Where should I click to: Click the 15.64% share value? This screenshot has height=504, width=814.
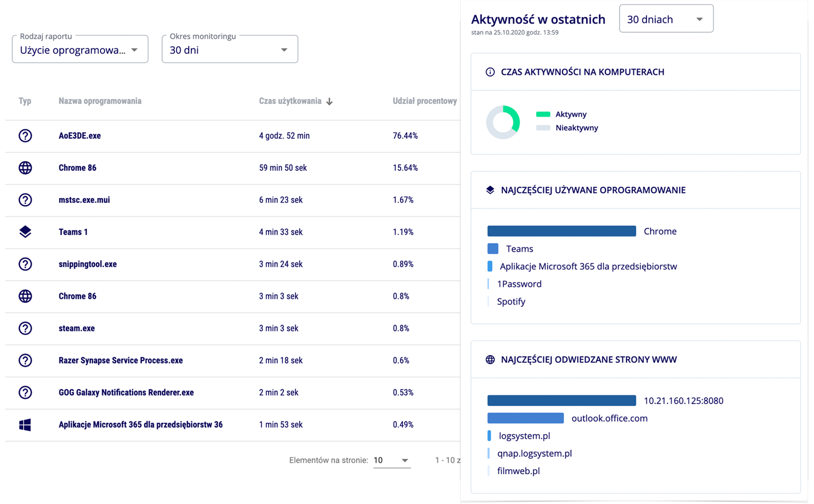click(405, 168)
